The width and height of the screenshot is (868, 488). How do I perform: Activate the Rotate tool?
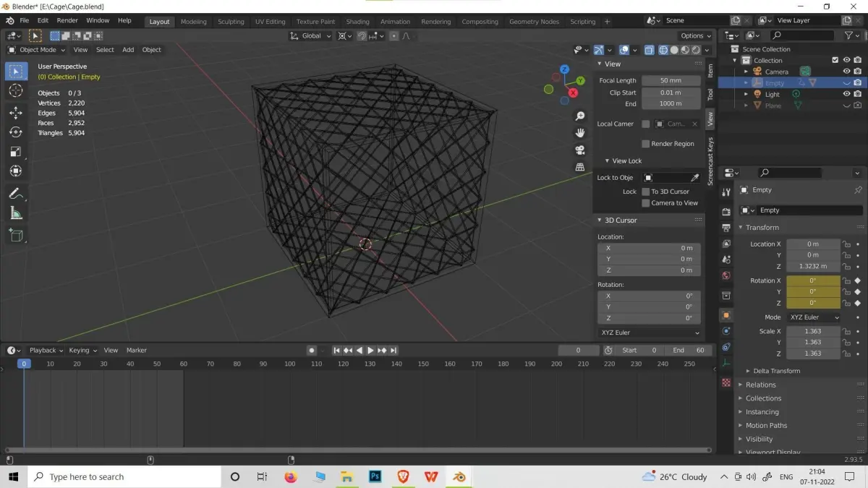tap(16, 132)
